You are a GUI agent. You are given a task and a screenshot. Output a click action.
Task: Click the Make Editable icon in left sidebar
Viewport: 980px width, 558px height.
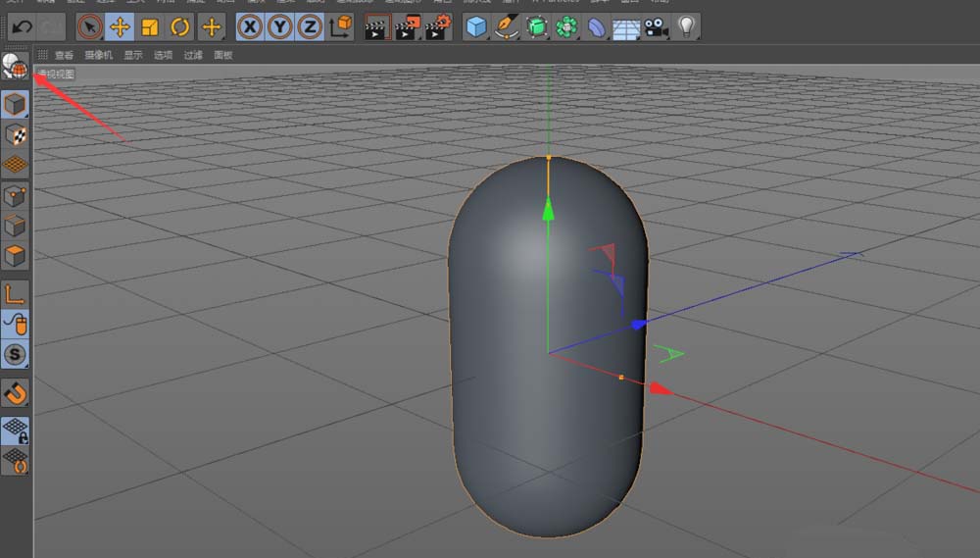pyautogui.click(x=14, y=67)
